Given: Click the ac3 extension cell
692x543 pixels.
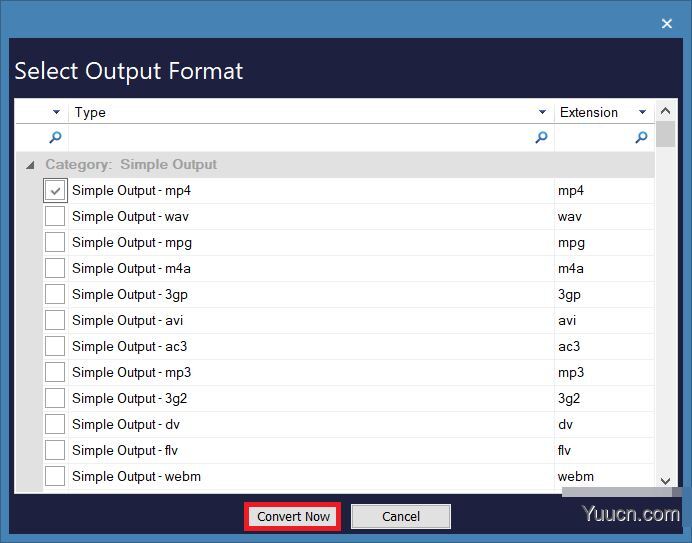Looking at the screenshot, I should tap(604, 347).
